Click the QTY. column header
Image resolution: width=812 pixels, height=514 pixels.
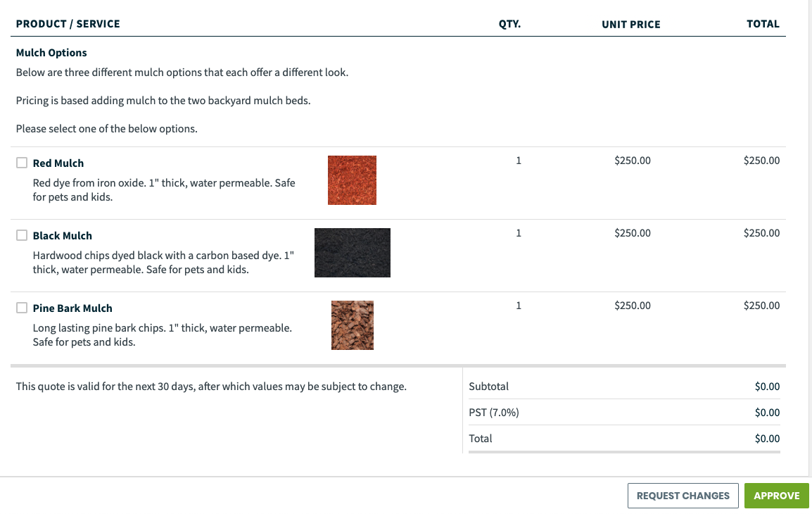pyautogui.click(x=509, y=24)
